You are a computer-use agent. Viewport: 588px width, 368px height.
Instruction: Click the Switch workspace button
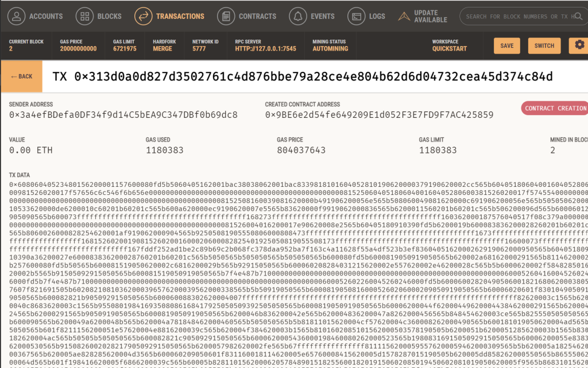click(544, 46)
